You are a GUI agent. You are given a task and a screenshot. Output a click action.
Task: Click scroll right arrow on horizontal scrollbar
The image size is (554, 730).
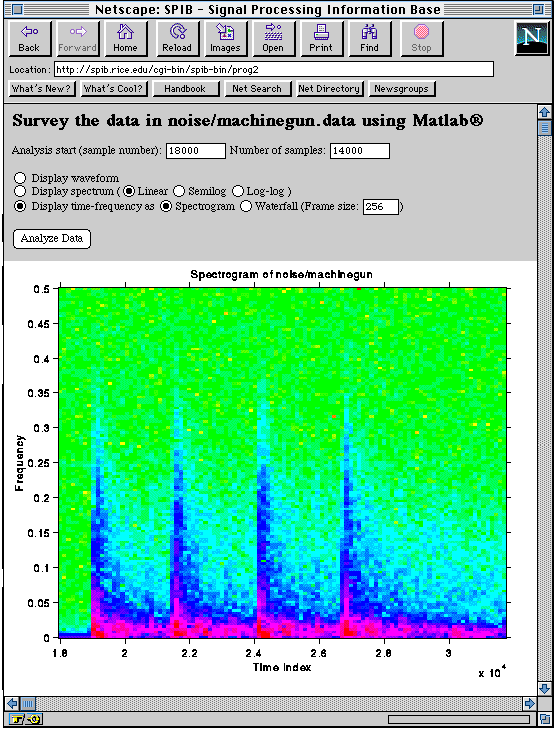[x=529, y=703]
